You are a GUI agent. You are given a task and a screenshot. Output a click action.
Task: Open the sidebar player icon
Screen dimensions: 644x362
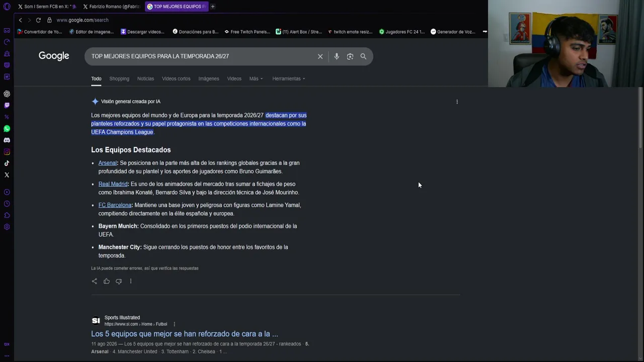[7, 192]
